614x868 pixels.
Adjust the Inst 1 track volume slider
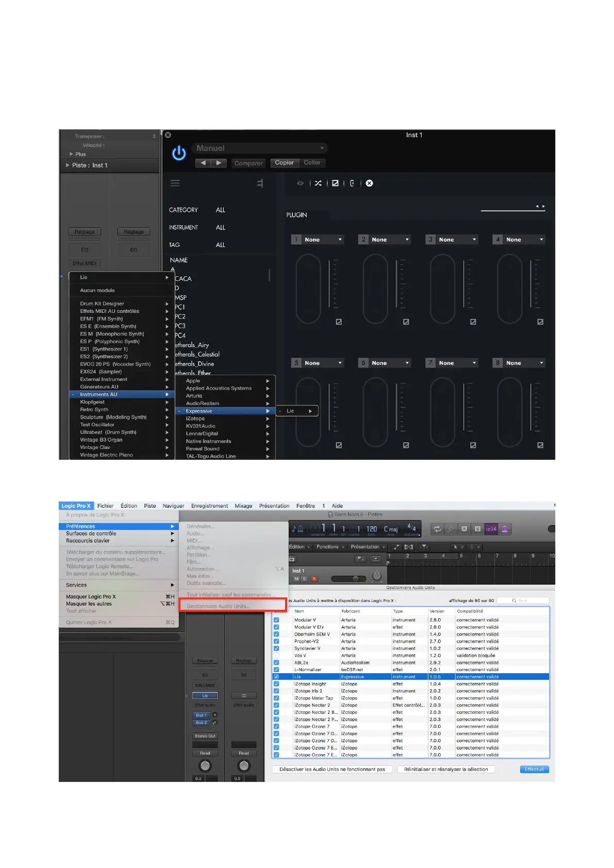350,579
